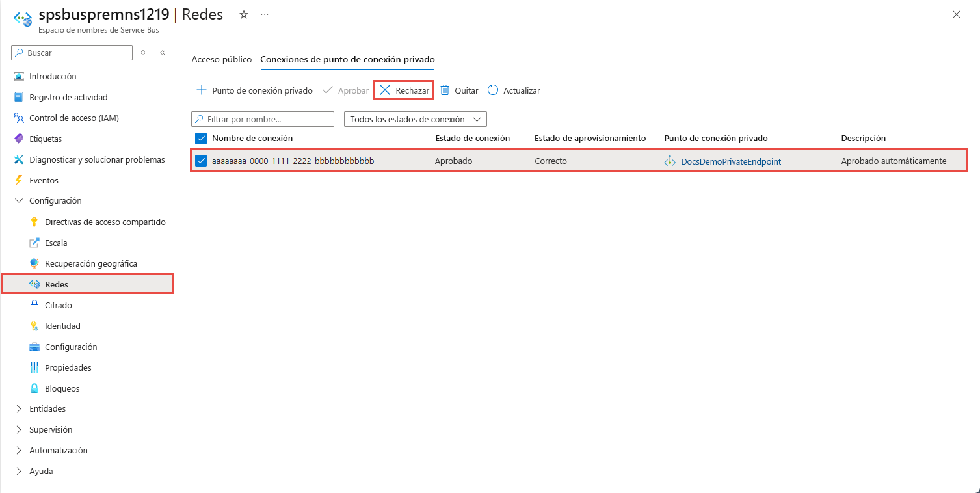The height and width of the screenshot is (493, 980).
Task: Click the Control de acceso people icon
Action: coord(19,118)
